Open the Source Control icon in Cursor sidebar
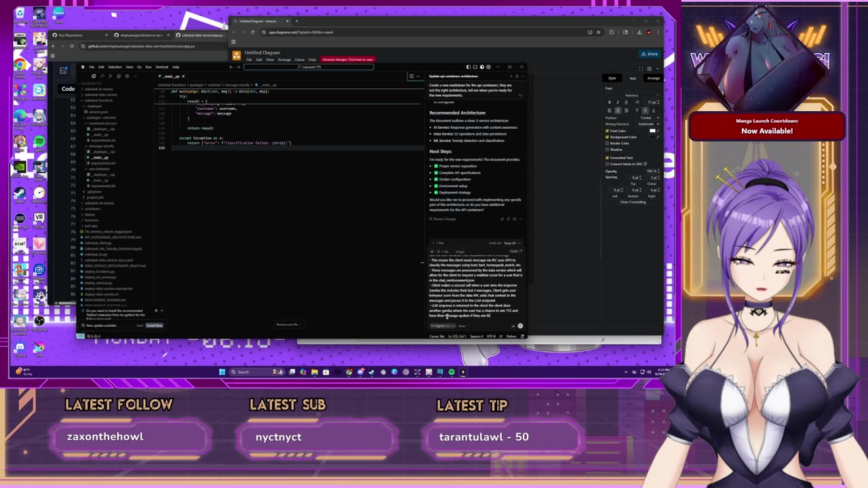The height and width of the screenshot is (488, 868). click(110, 76)
